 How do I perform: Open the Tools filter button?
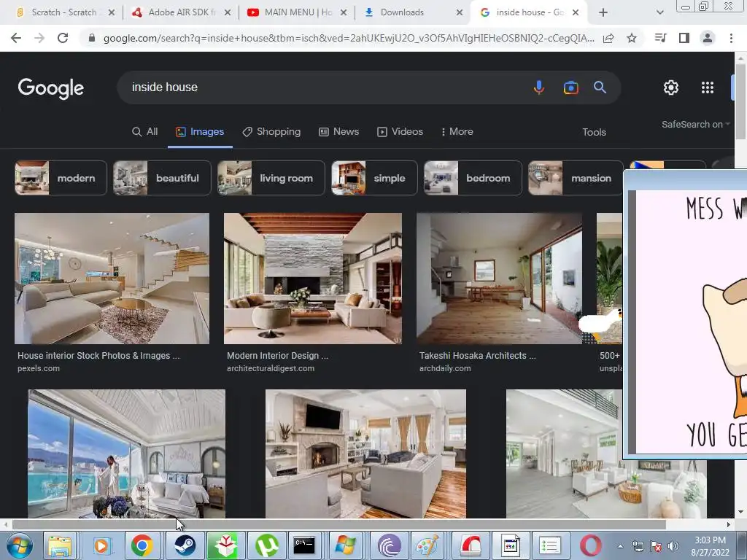594,132
